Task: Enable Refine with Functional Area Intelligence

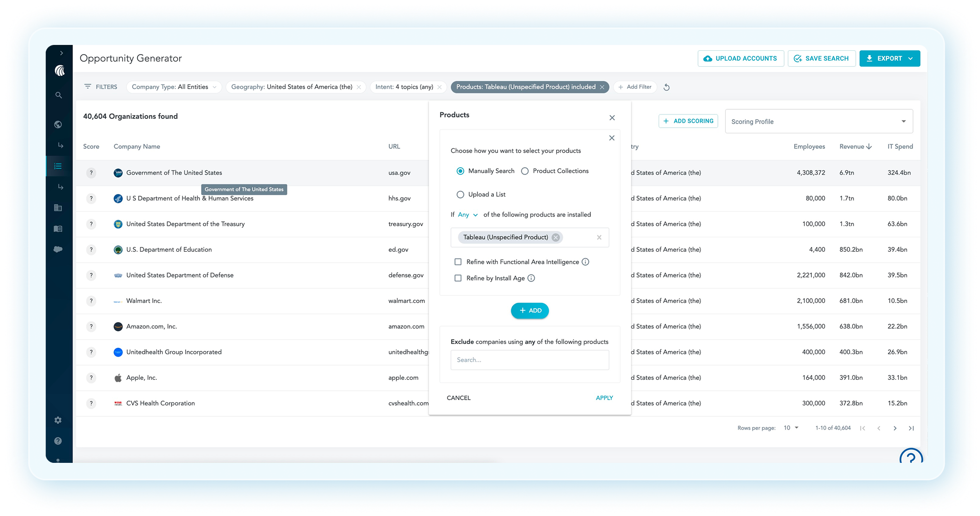Action: (458, 262)
